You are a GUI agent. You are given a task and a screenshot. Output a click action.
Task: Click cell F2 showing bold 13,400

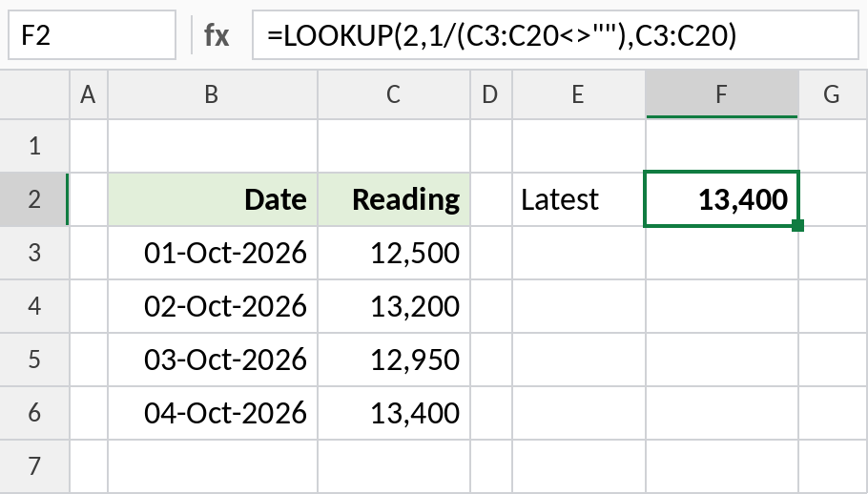tap(722, 199)
